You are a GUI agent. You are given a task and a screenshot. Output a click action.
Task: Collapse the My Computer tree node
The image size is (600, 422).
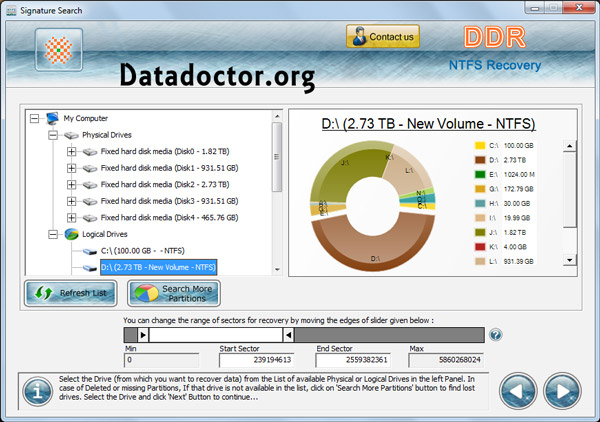pos(34,119)
